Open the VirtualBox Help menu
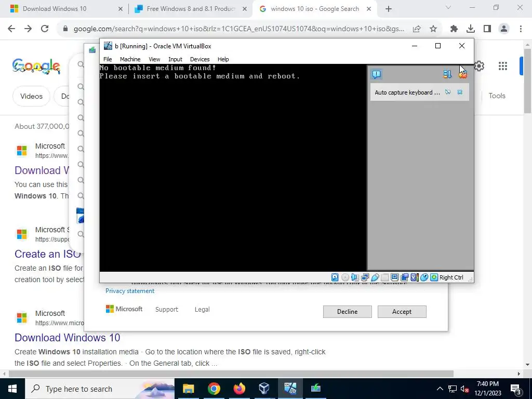The width and height of the screenshot is (532, 399). (223, 59)
